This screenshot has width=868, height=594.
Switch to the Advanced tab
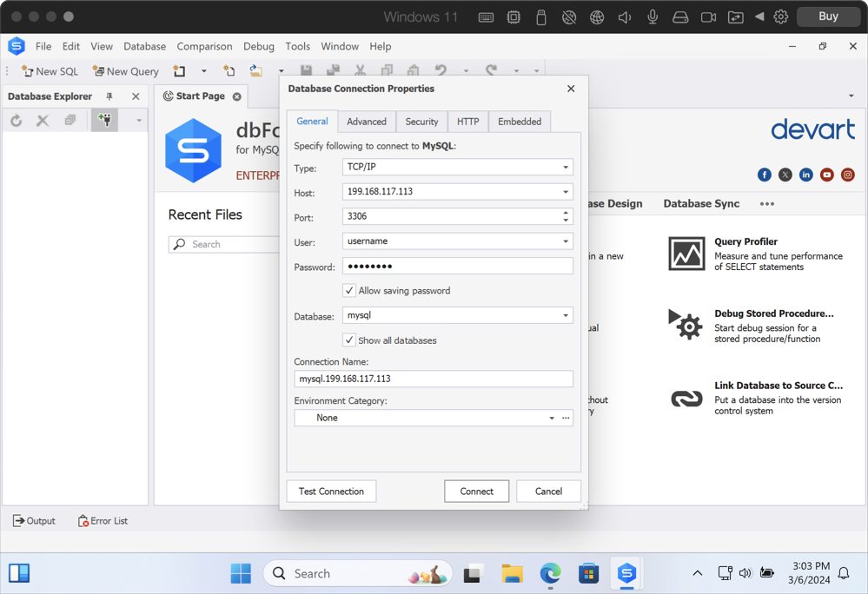tap(367, 122)
